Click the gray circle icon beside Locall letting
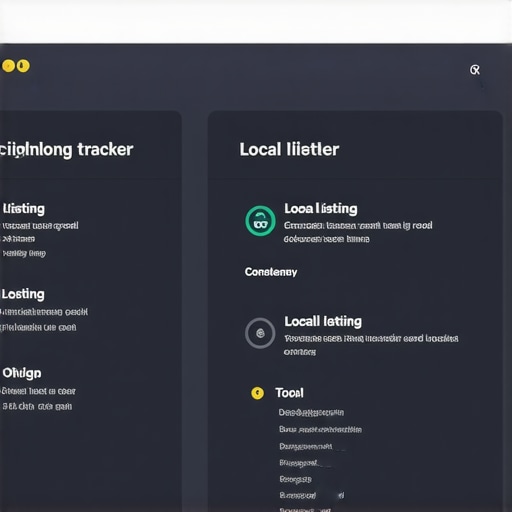Viewport: 512px width, 512px height. pyautogui.click(x=260, y=333)
